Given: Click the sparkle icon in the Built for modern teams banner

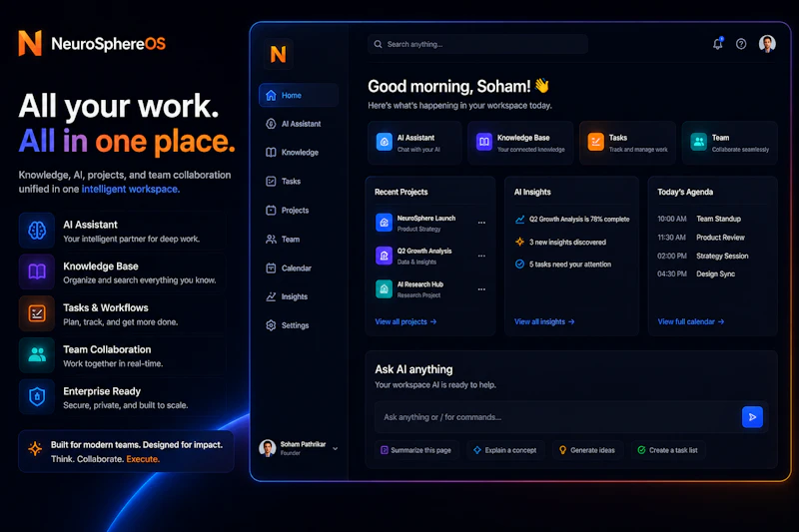Looking at the screenshot, I should pos(35,448).
